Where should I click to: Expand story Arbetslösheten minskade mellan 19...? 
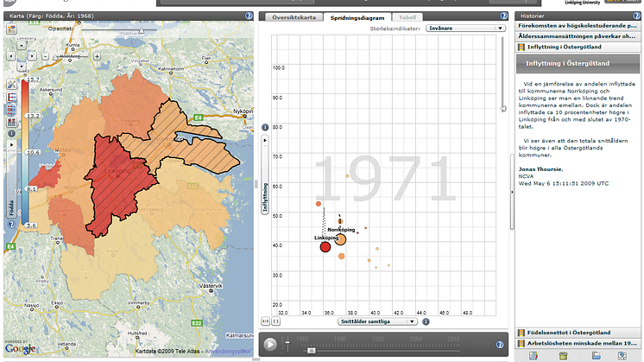click(x=577, y=343)
